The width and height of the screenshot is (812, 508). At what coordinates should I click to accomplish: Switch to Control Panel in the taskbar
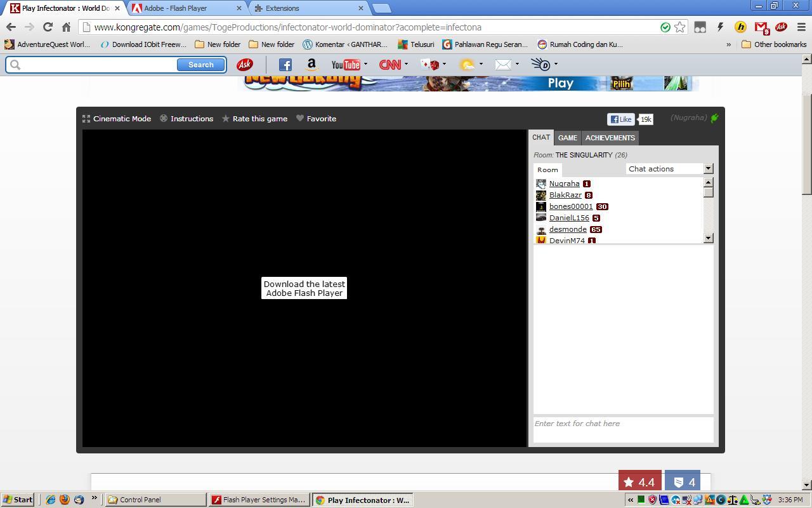(155, 500)
